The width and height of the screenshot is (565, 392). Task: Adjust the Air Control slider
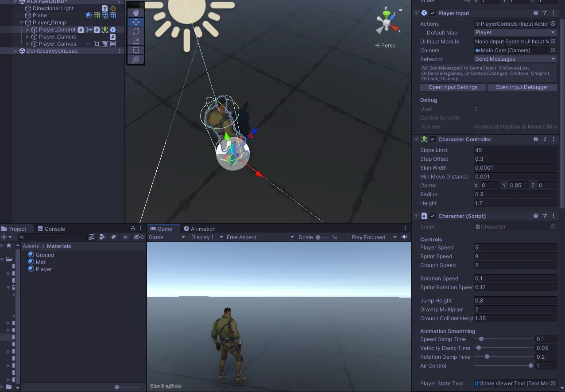click(x=503, y=365)
